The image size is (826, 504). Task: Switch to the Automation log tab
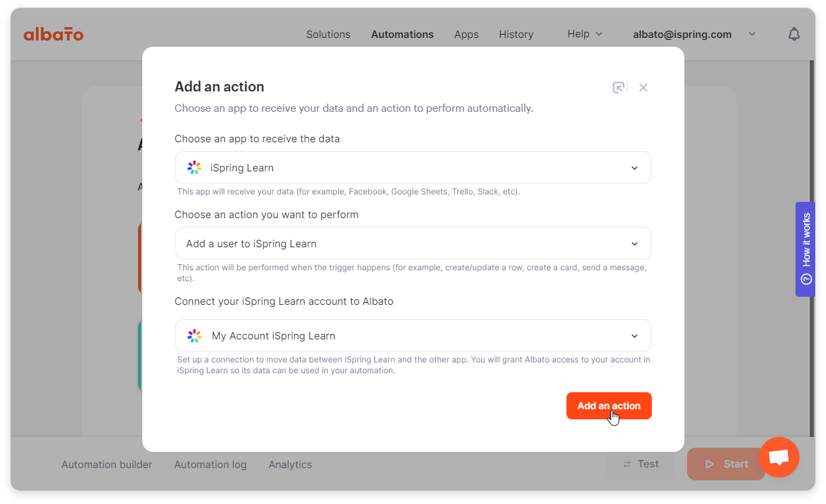(x=210, y=465)
